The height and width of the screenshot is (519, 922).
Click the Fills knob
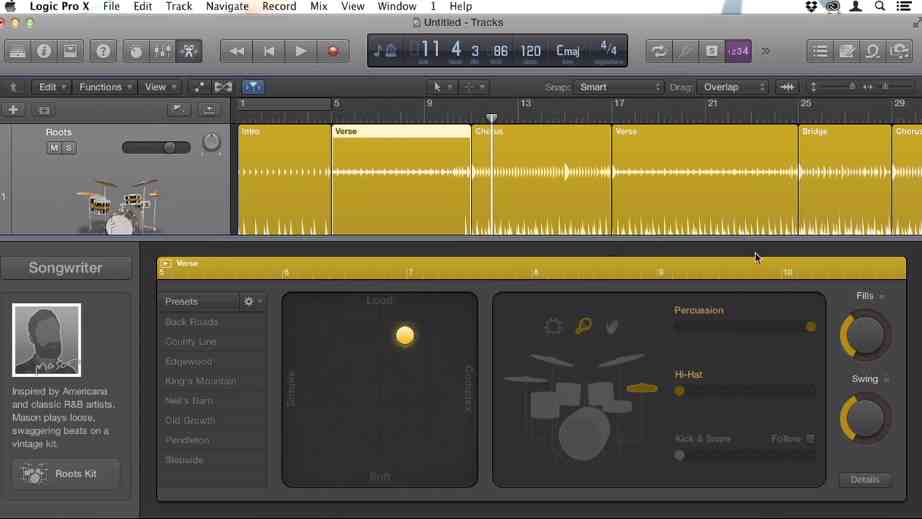click(x=866, y=334)
